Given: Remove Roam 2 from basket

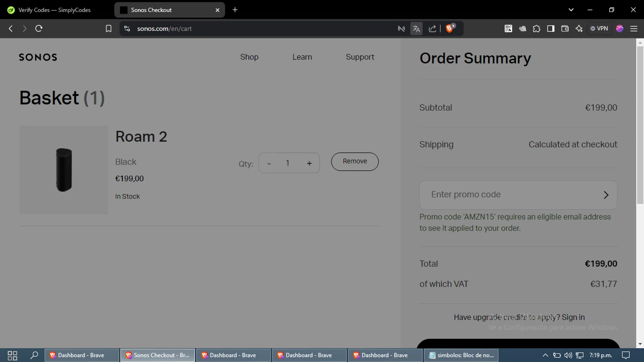Looking at the screenshot, I should [355, 161].
